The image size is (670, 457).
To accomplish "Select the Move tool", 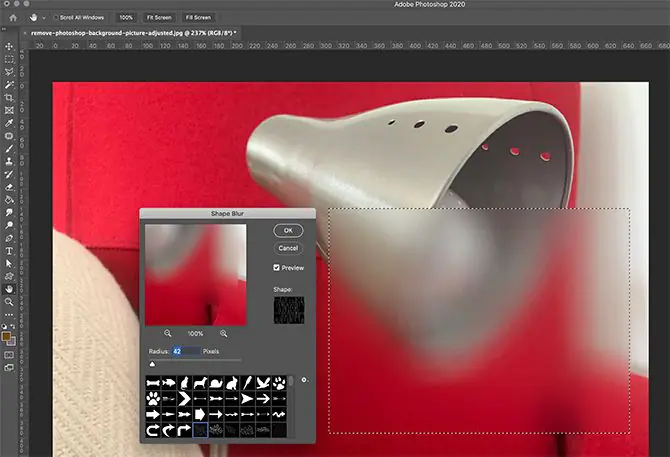I will (x=10, y=46).
